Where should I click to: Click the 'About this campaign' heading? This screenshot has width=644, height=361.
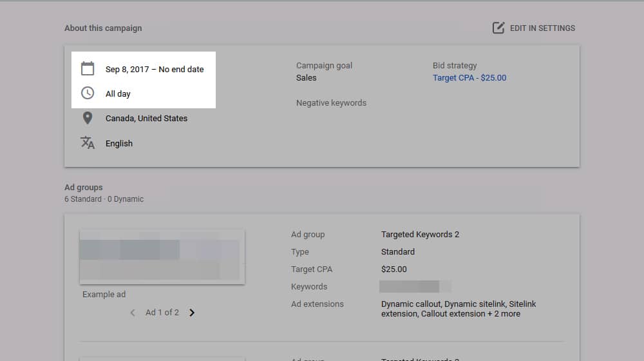(x=103, y=28)
